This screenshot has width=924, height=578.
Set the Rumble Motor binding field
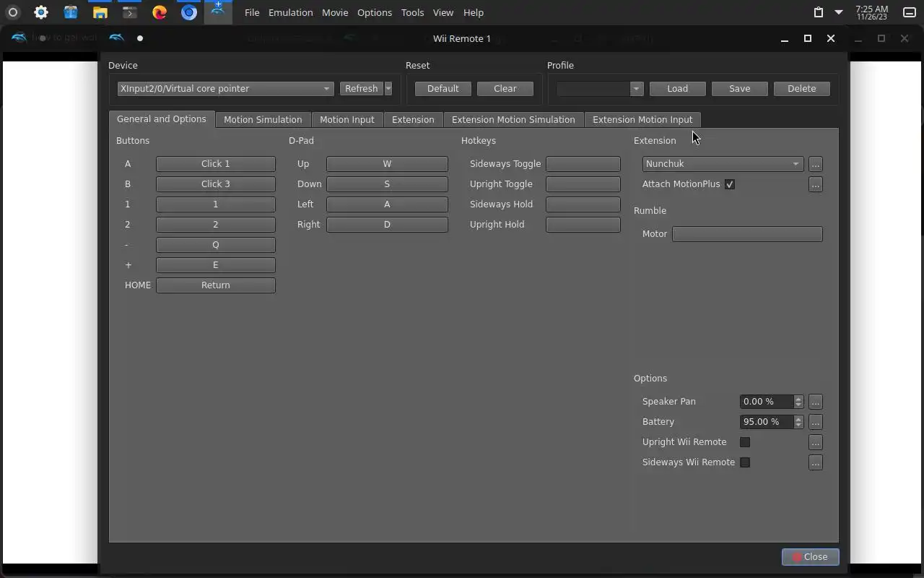pos(747,234)
